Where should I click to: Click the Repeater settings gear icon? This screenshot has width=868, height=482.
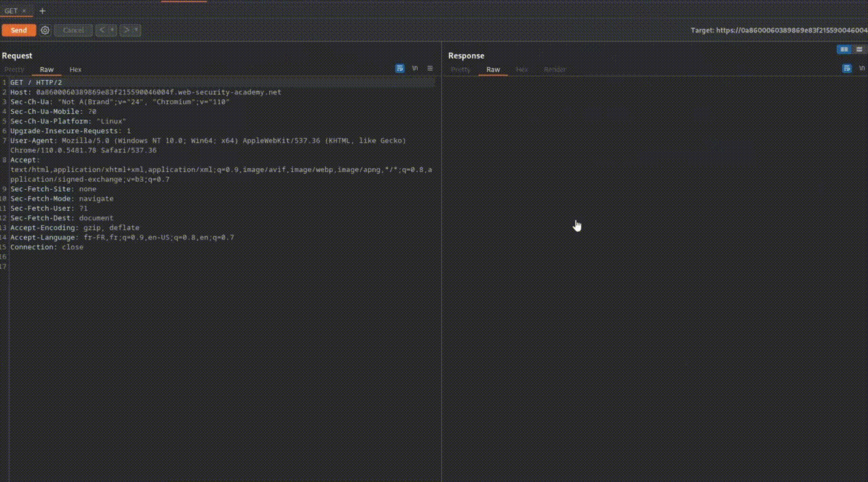[45, 30]
